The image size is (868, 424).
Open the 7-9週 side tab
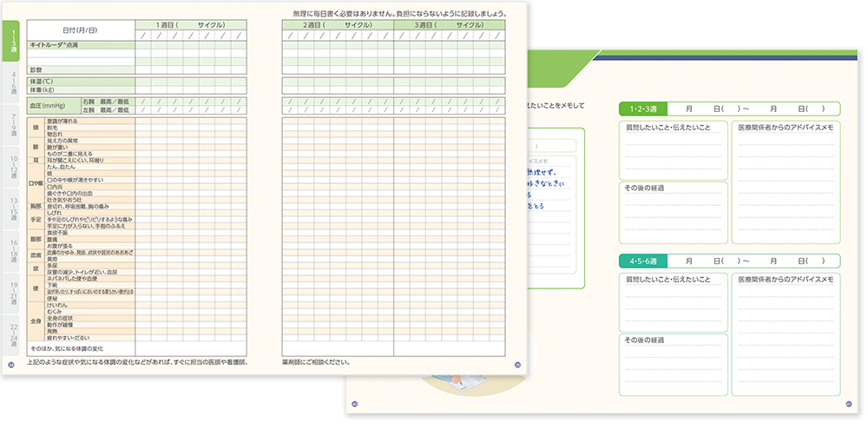point(12,127)
